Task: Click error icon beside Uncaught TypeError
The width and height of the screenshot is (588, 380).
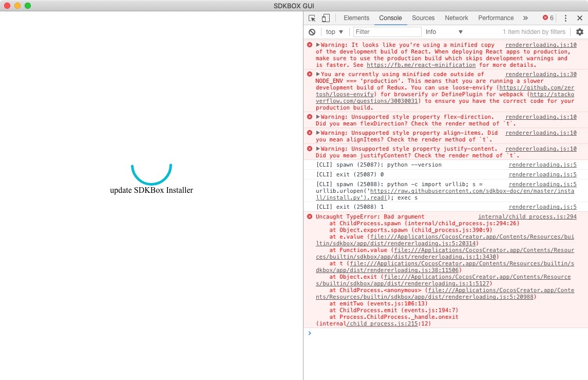Action: (x=309, y=216)
